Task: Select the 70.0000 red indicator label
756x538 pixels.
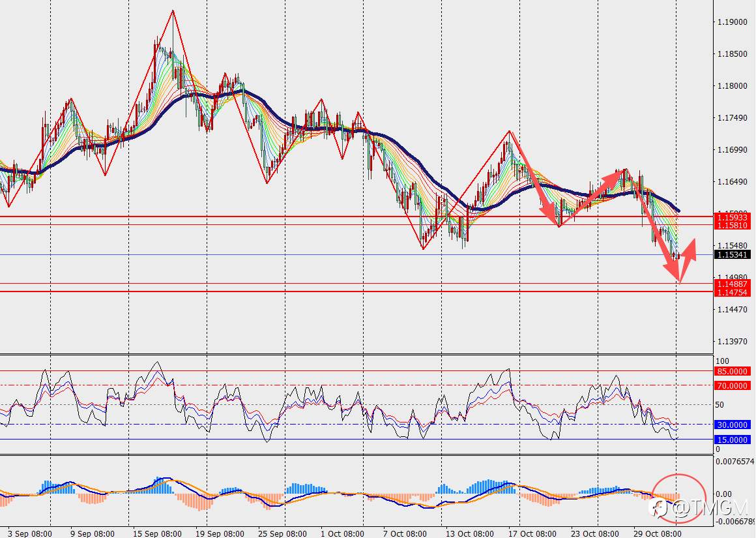Action: [x=733, y=385]
